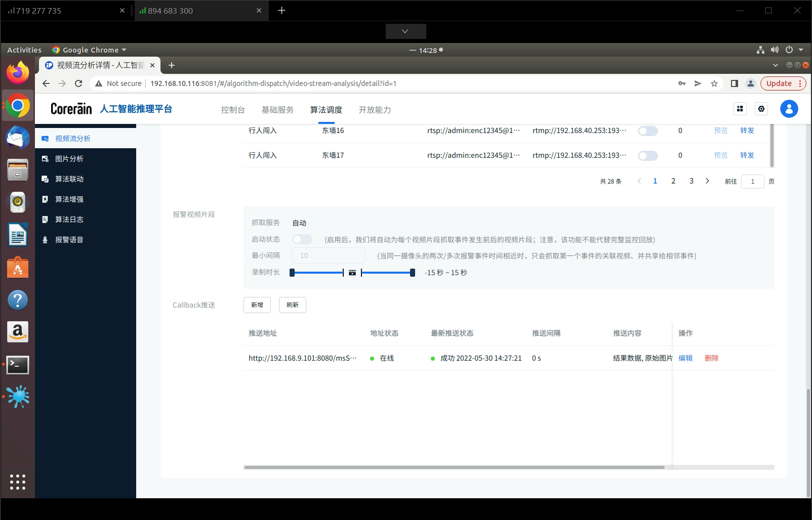Go to the previous pagination page arrow
The width and height of the screenshot is (812, 520).
click(639, 181)
